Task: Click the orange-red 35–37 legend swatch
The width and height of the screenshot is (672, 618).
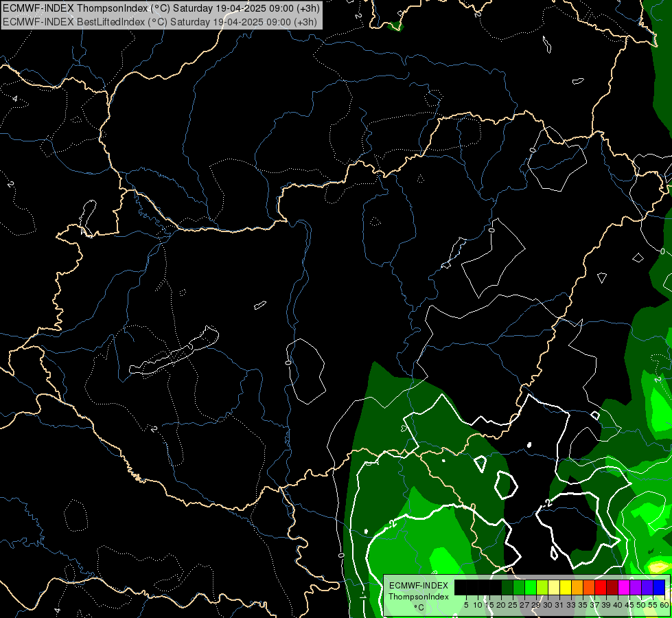Action: click(x=589, y=588)
